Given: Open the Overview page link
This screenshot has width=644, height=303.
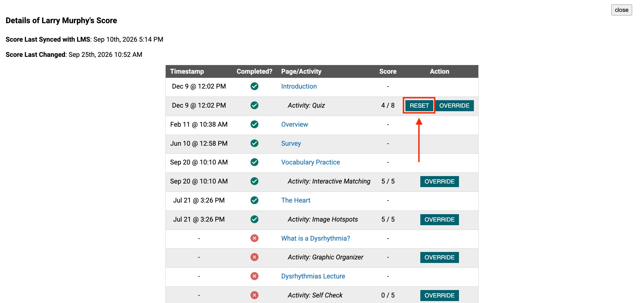Looking at the screenshot, I should 294,124.
